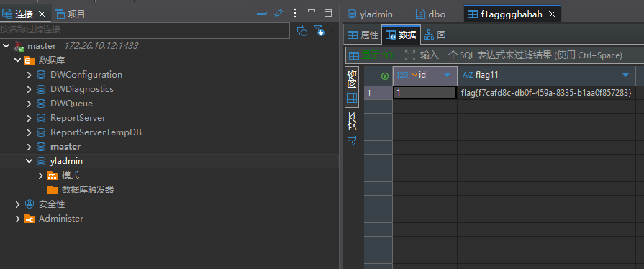The image size is (644, 269).
Task: Switch to the 属性 properties tab
Action: coord(363,35)
